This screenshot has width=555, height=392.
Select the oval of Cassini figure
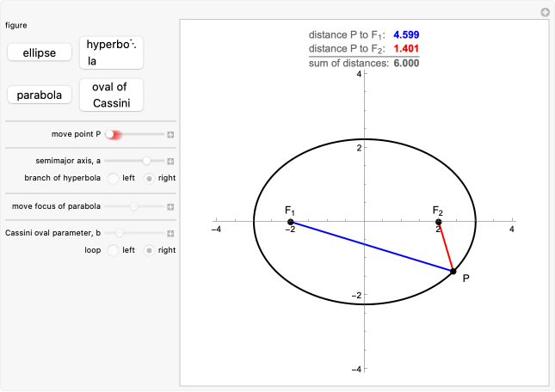tap(111, 95)
